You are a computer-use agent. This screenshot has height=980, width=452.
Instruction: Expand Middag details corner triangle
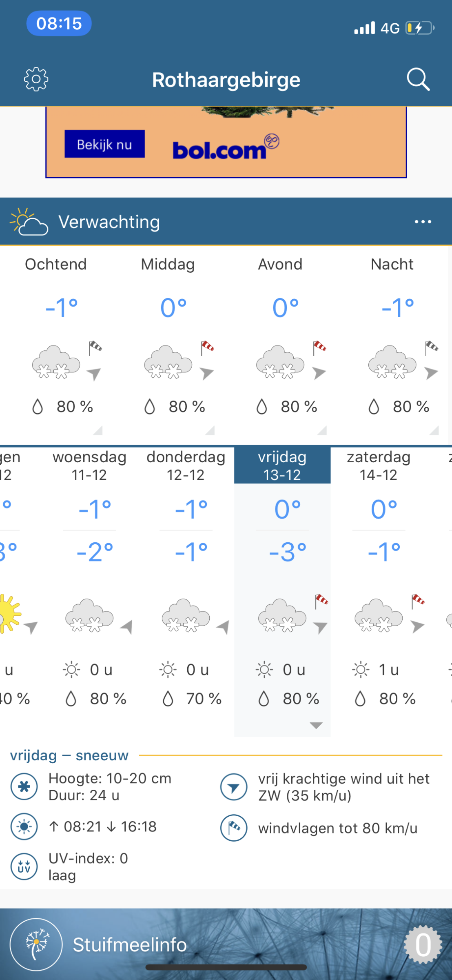210,430
